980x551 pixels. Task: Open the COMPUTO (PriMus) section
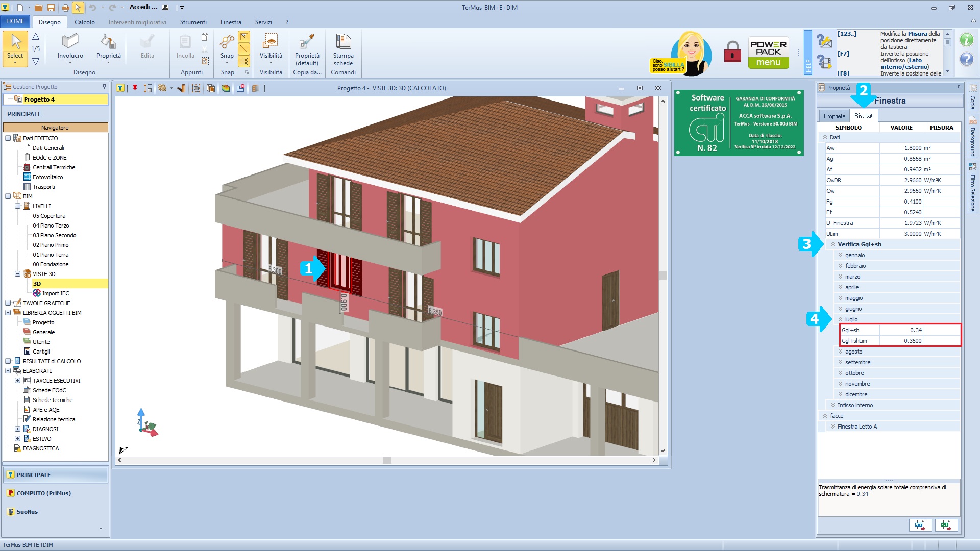pos(43,493)
